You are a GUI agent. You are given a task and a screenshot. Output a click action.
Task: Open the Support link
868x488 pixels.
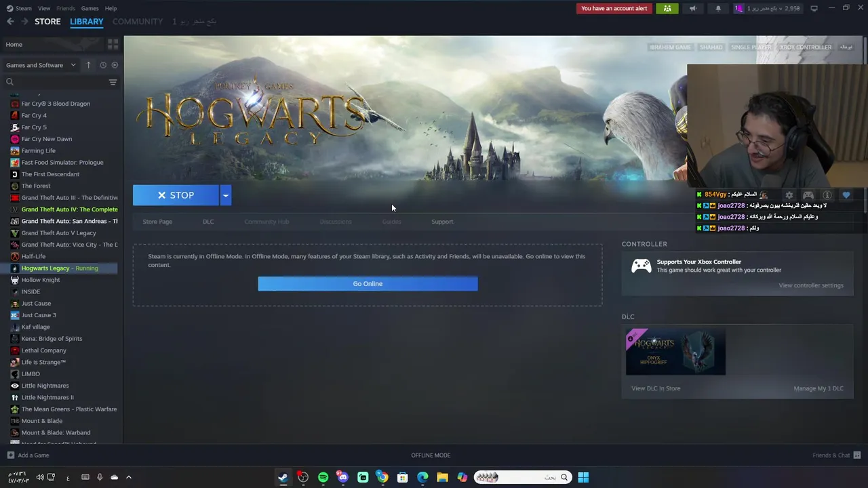pos(442,222)
